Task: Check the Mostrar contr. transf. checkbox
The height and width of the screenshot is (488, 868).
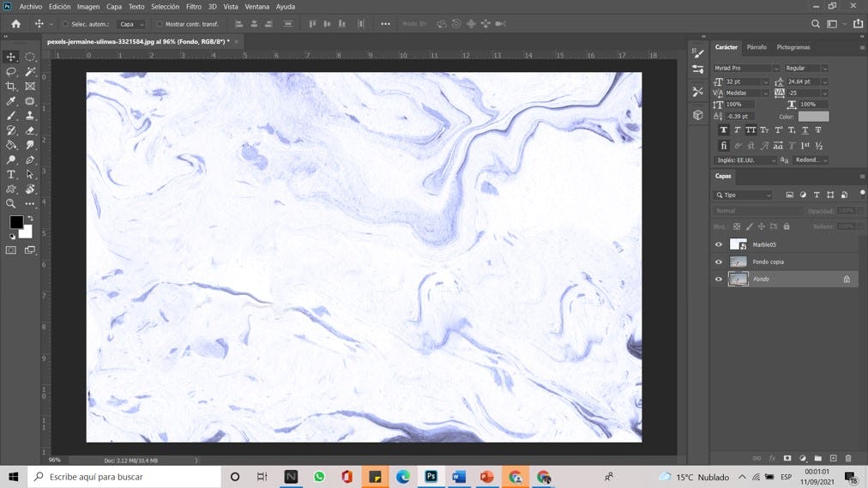Action: 160,24
